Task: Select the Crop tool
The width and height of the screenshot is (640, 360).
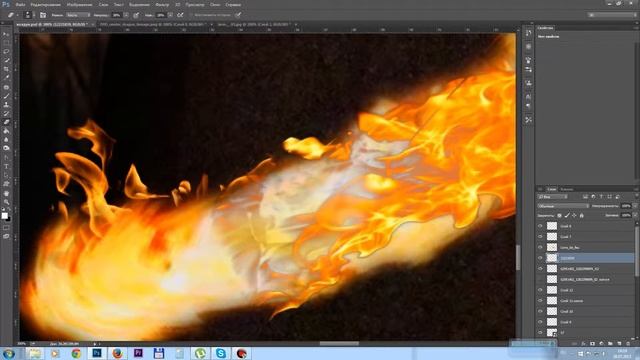Action: (x=6, y=69)
